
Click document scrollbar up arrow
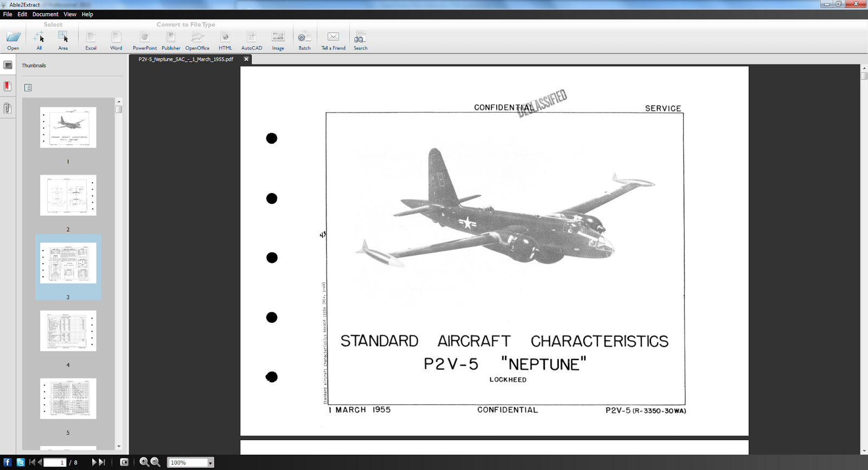click(x=864, y=68)
